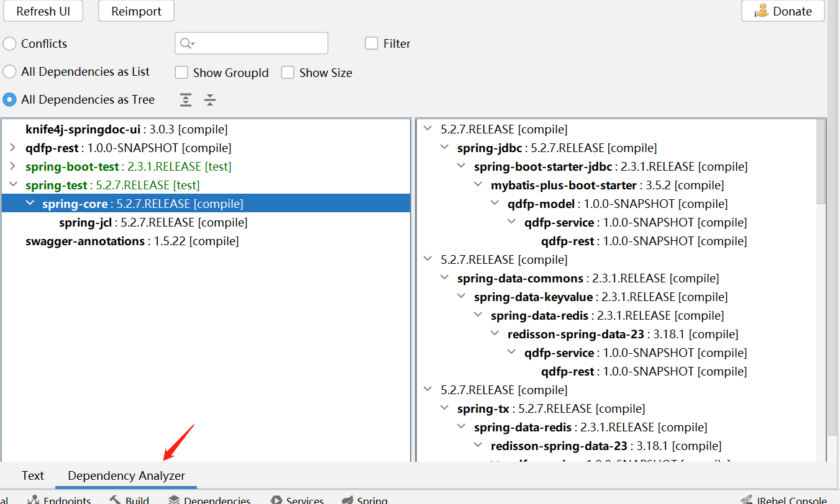
Task: Expand the qdfp-rest tree node
Action: (x=13, y=148)
